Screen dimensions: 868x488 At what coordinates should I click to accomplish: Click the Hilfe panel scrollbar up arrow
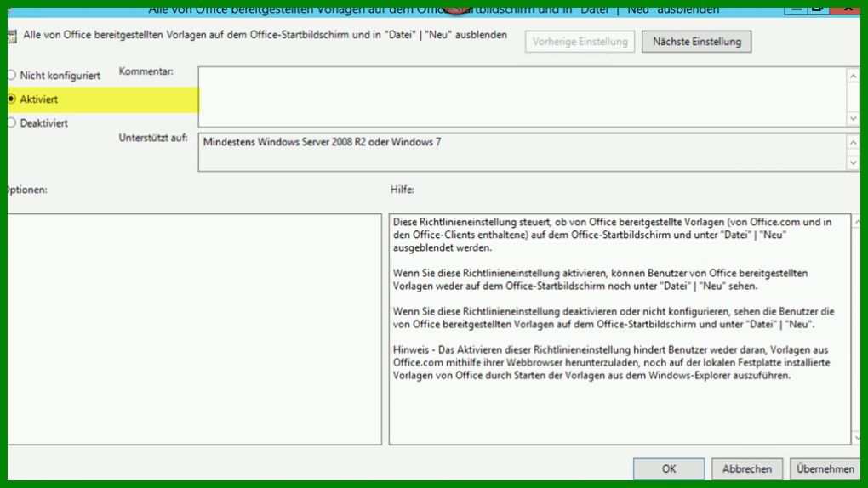tap(856, 222)
